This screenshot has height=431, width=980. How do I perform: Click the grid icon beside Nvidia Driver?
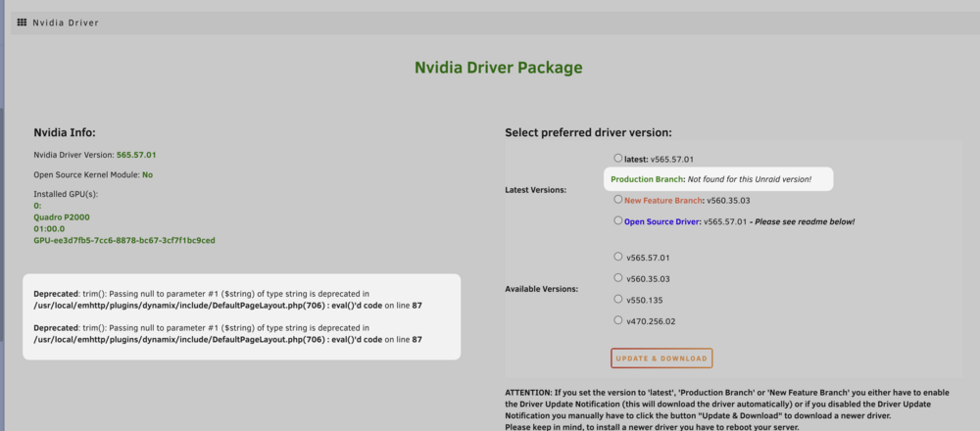pyautogui.click(x=22, y=23)
